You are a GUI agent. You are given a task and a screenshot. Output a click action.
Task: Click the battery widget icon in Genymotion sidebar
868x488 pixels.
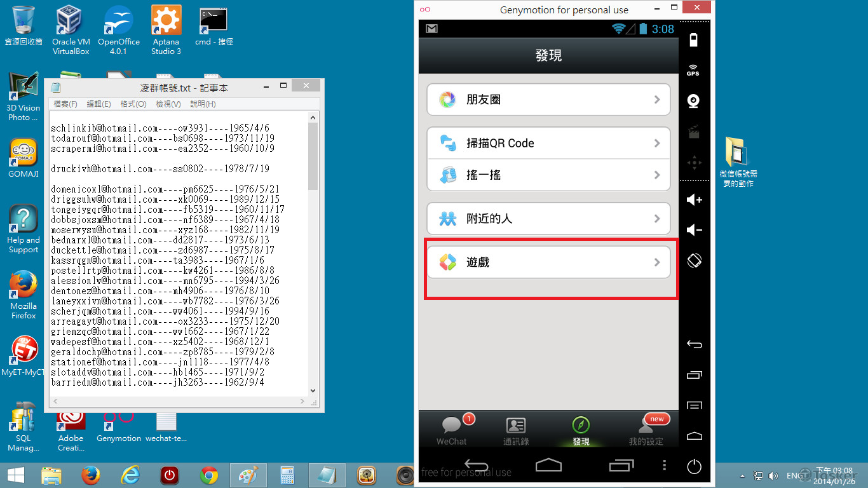(x=694, y=39)
